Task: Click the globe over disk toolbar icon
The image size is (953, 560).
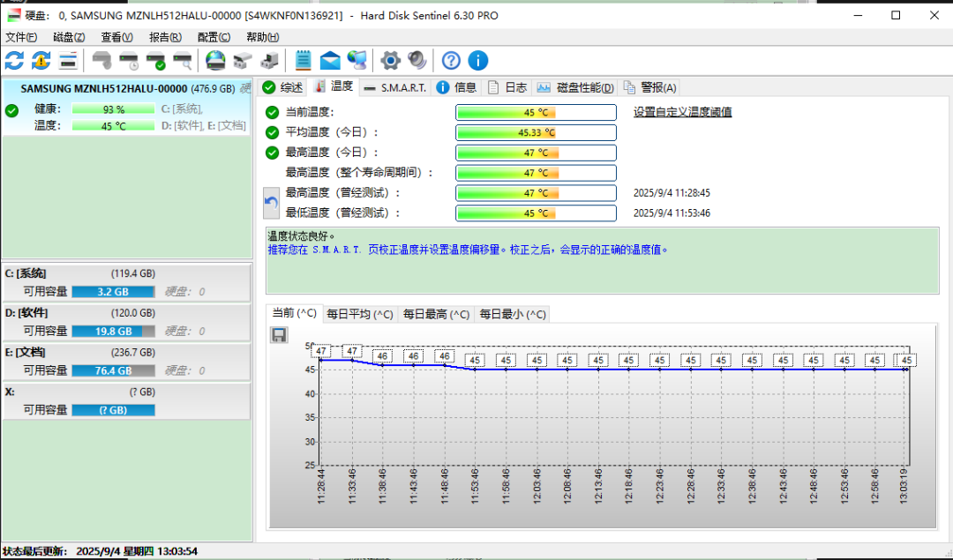Action: click(x=216, y=61)
